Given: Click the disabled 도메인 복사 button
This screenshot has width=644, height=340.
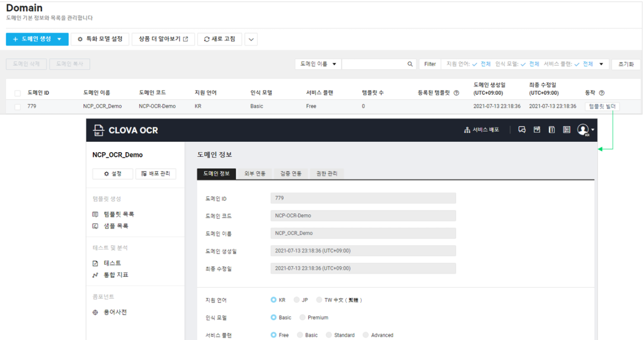Looking at the screenshot, I should (70, 64).
